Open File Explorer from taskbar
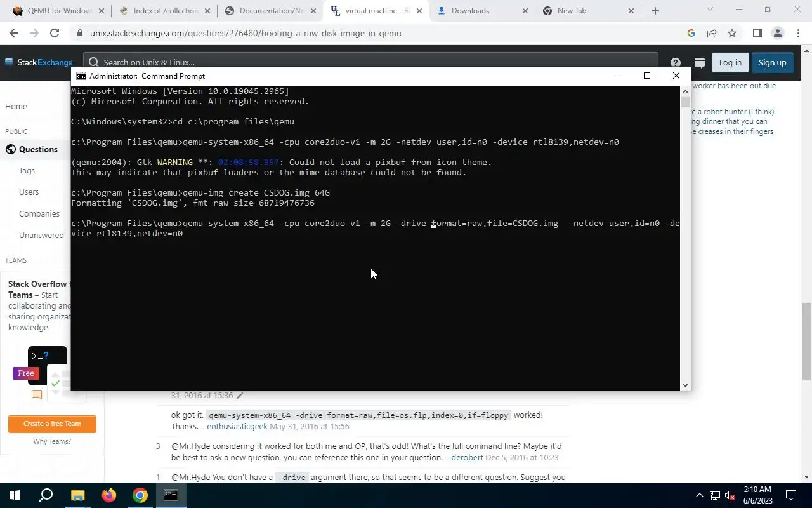 pos(77,495)
